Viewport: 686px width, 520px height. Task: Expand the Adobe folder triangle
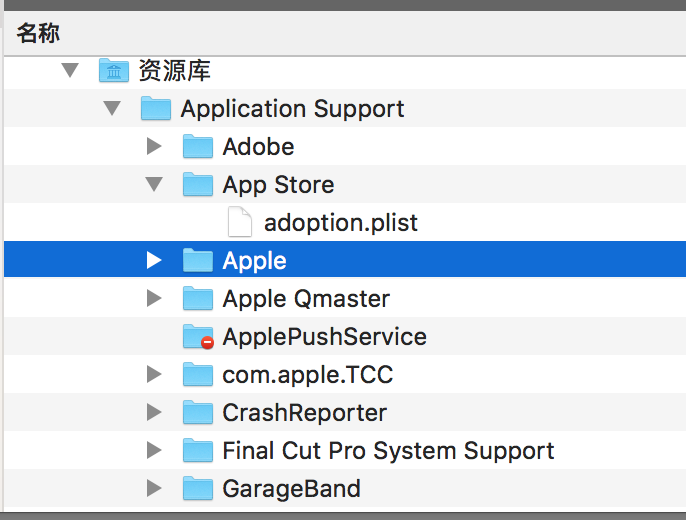click(154, 146)
